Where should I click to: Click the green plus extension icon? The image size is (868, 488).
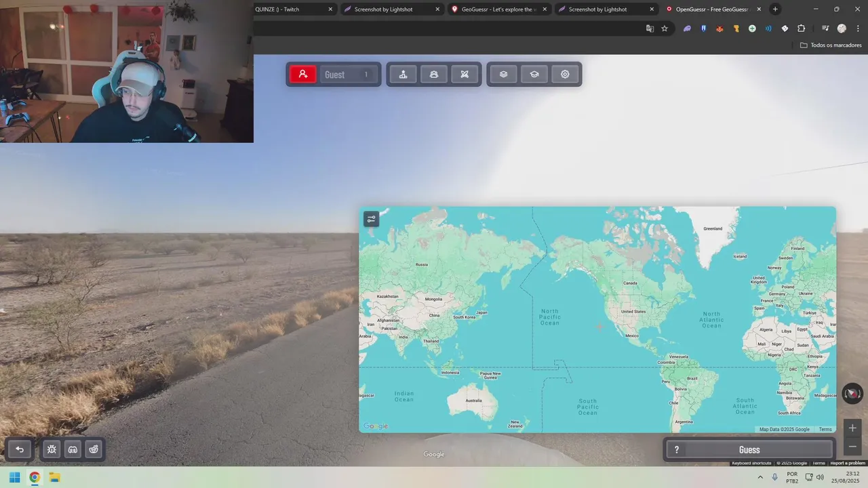click(x=752, y=28)
